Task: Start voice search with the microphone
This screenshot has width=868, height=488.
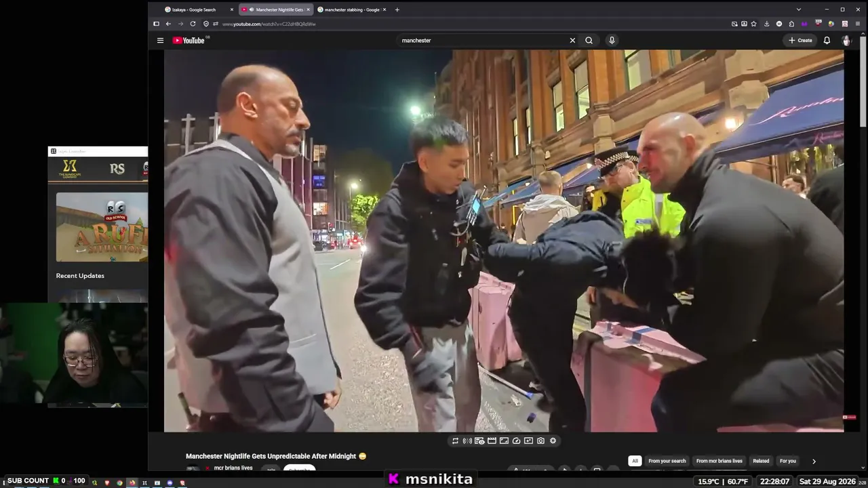Action: (612, 41)
